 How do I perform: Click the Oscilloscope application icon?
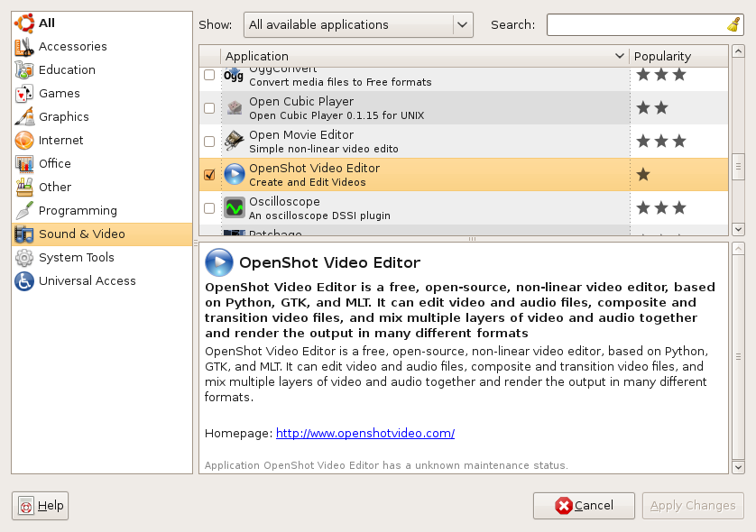[x=235, y=208]
